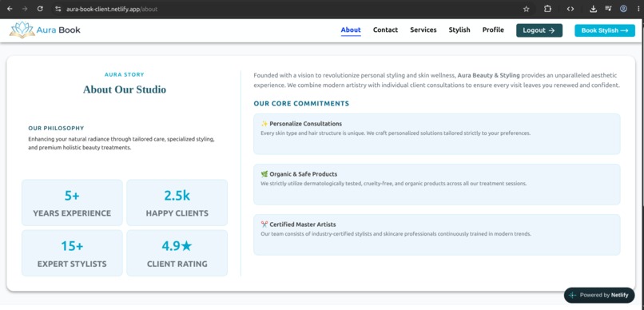Click the OUR CORE COMMITMENTS heading
Screen dimensions: 644x310
[301, 104]
